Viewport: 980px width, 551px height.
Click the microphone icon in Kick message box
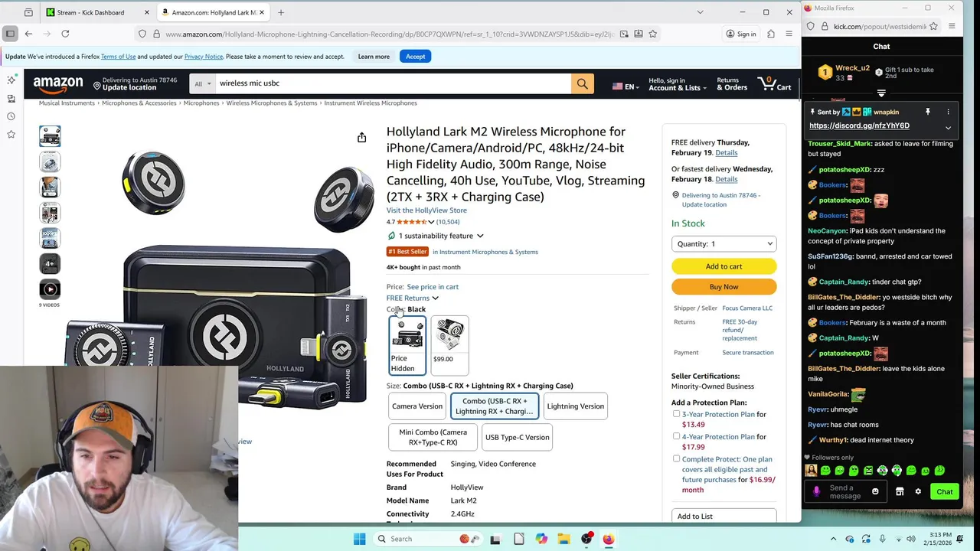[x=817, y=491]
